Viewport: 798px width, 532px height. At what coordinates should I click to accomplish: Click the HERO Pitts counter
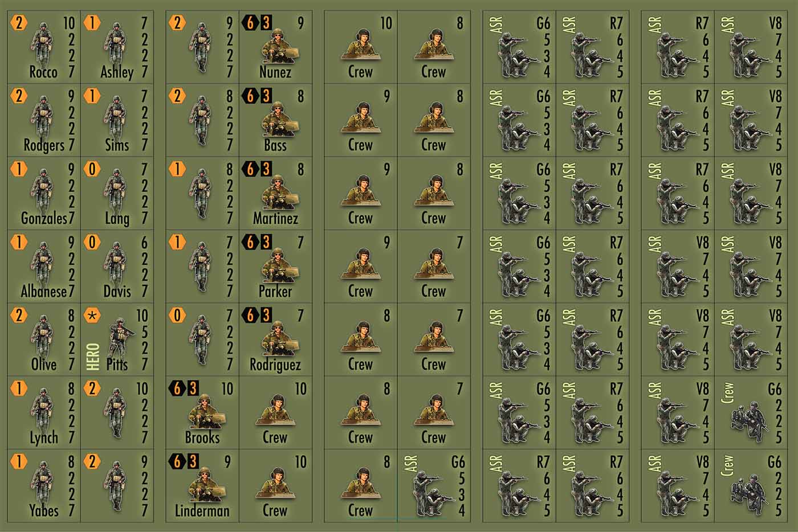[x=117, y=339]
